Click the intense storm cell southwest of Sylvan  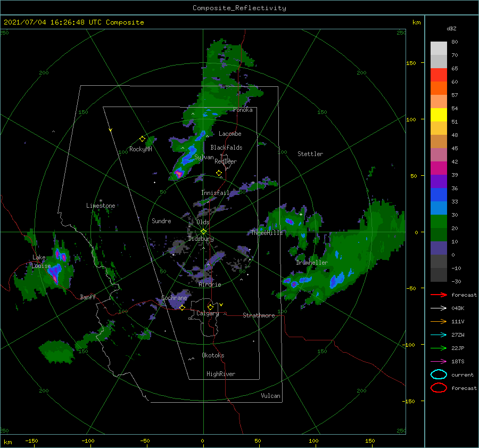coord(179,174)
